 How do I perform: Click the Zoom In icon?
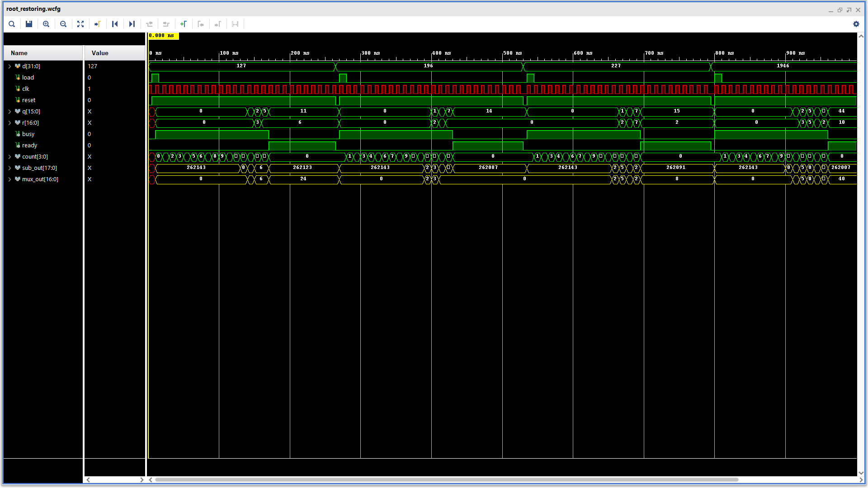point(46,24)
